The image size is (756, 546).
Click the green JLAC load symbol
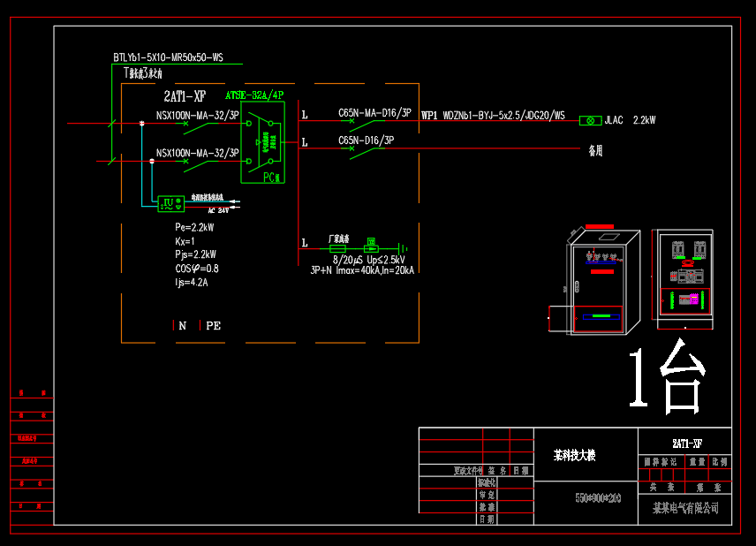(591, 120)
